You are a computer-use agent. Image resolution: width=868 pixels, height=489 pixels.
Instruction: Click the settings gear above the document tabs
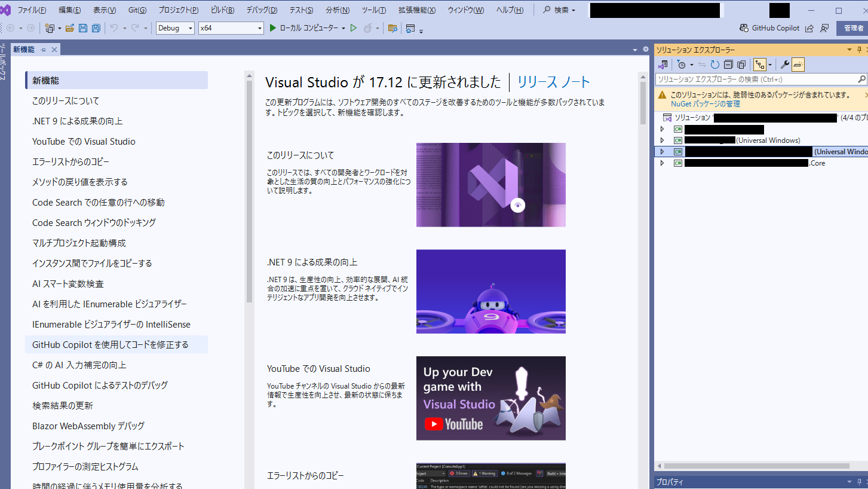[x=645, y=50]
